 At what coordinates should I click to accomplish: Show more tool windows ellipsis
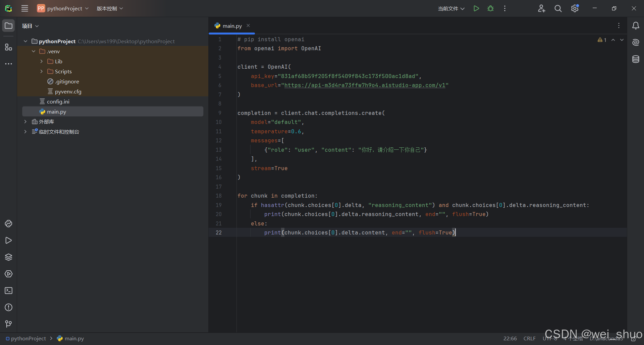(x=8, y=64)
